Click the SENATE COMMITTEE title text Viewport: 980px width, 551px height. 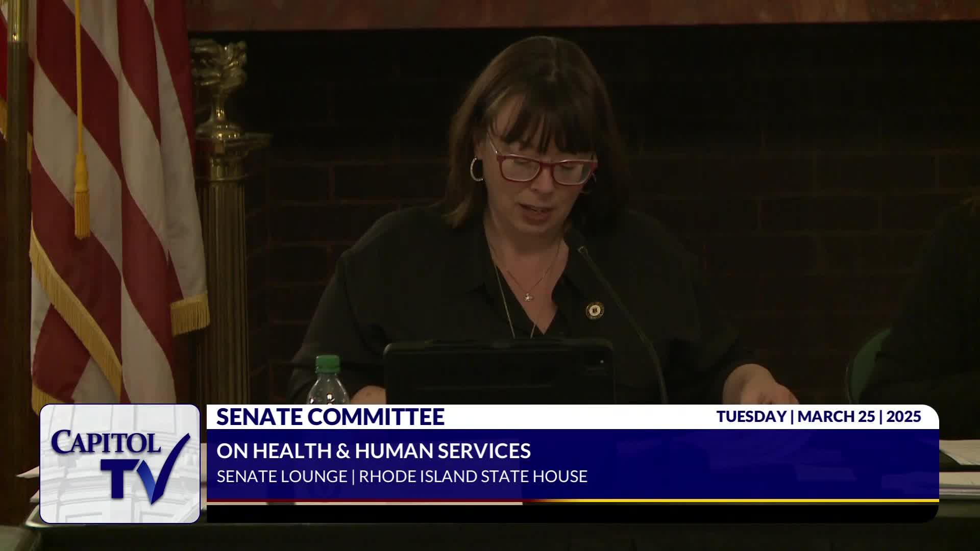coord(330,417)
